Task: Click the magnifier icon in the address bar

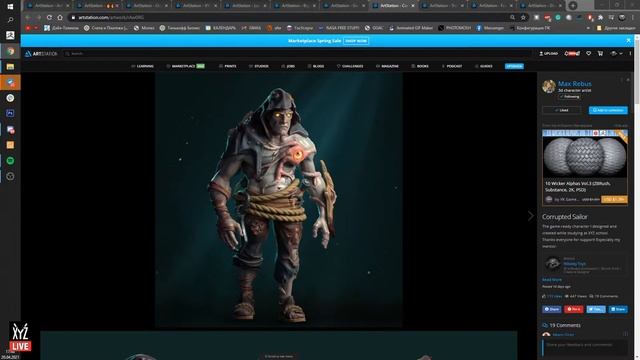Action: (512, 18)
